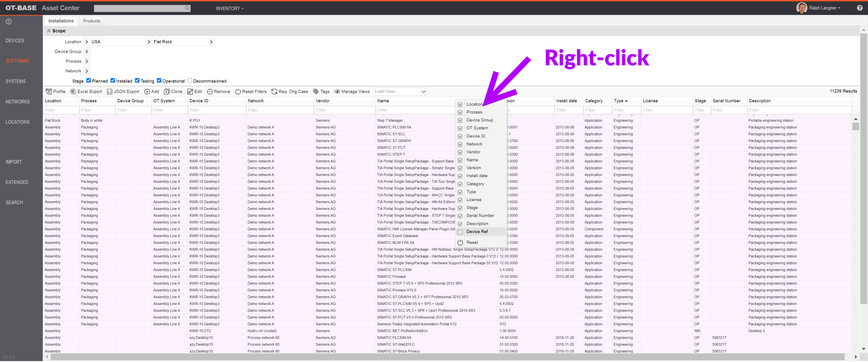The height and width of the screenshot is (362, 868).
Task: Collapse the Scope section
Action: point(49,31)
